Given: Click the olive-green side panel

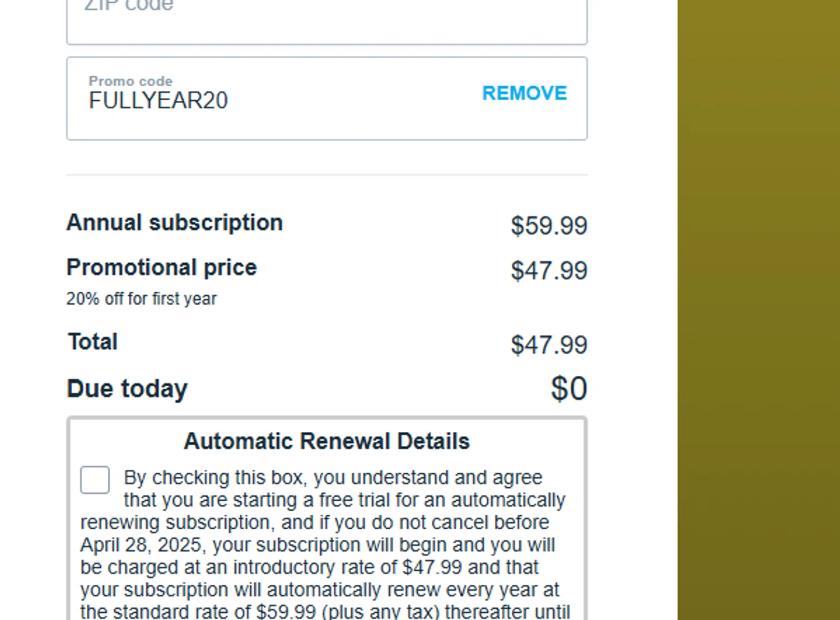Looking at the screenshot, I should pyautogui.click(x=758, y=308).
